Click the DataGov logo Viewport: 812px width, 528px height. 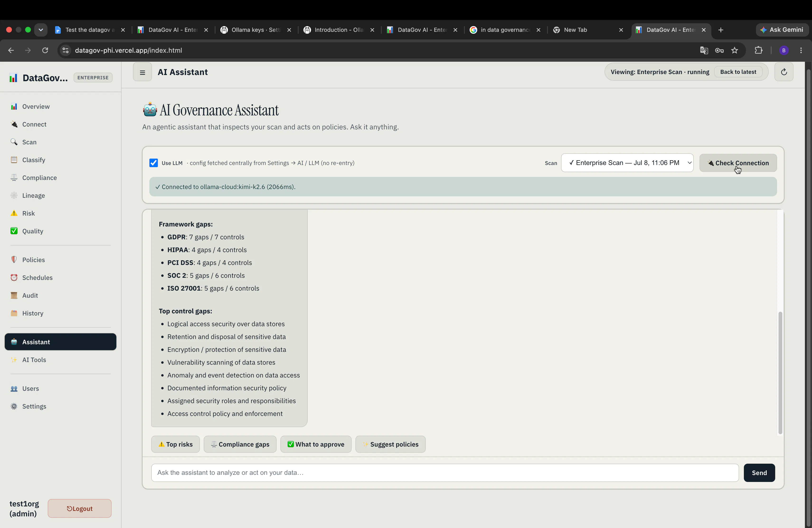38,78
